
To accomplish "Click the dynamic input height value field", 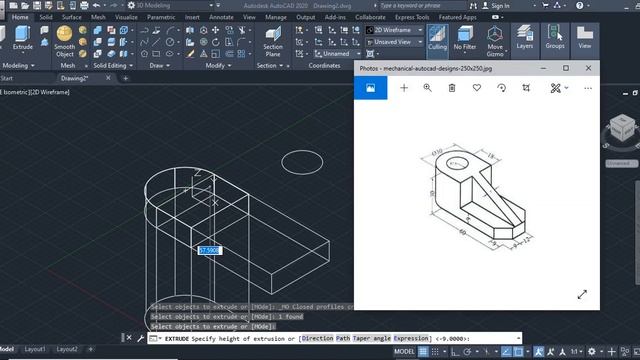I will click(x=210, y=251).
